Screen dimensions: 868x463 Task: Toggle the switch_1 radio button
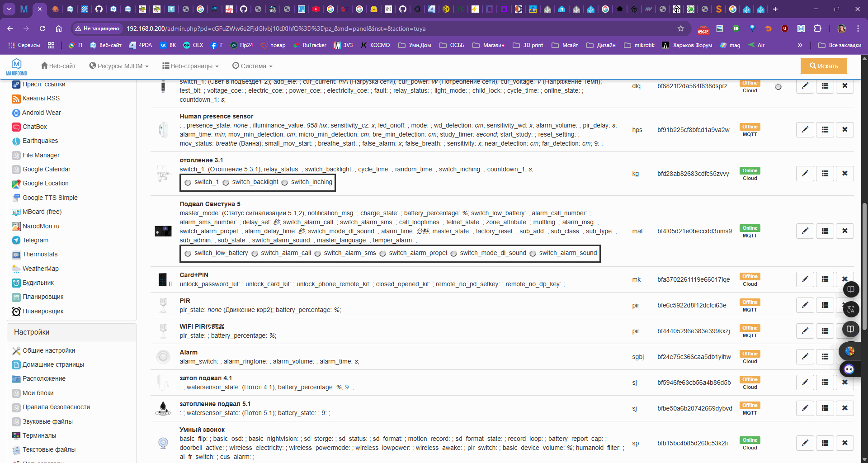pos(188,183)
